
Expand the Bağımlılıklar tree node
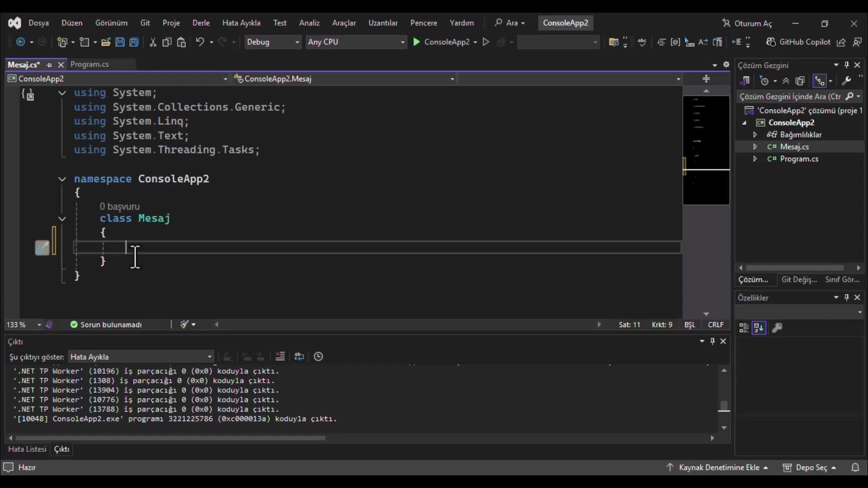coord(755,135)
